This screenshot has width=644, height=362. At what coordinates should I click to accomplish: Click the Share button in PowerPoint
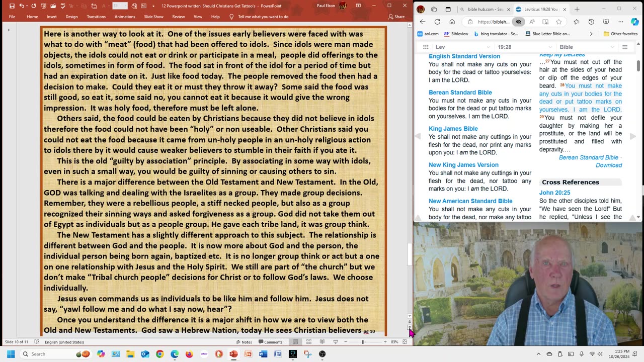396,17
